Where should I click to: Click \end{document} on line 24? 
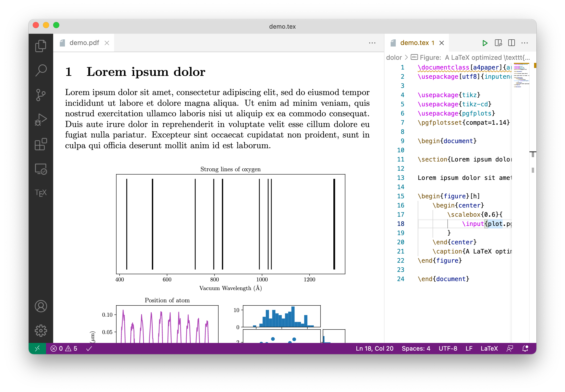[x=444, y=279]
